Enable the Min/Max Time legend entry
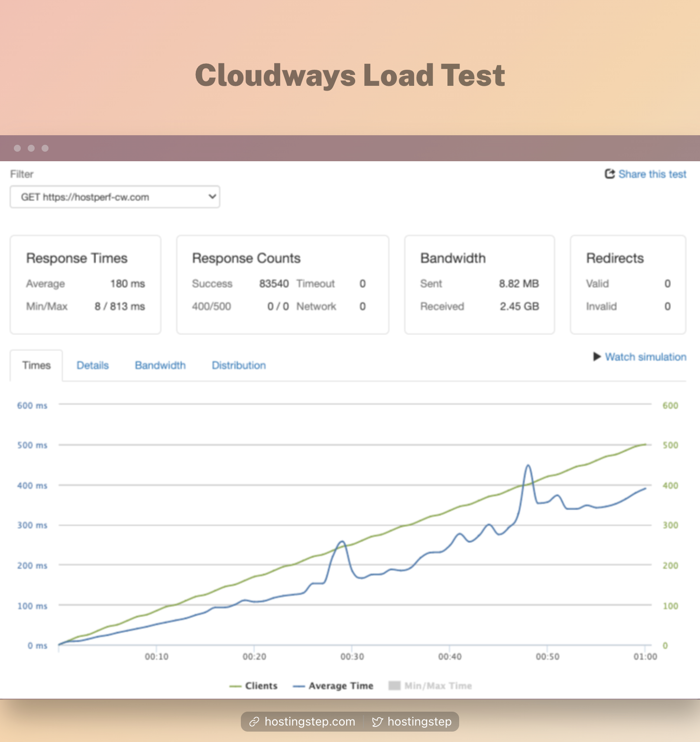Viewport: 700px width, 742px height. (430, 686)
